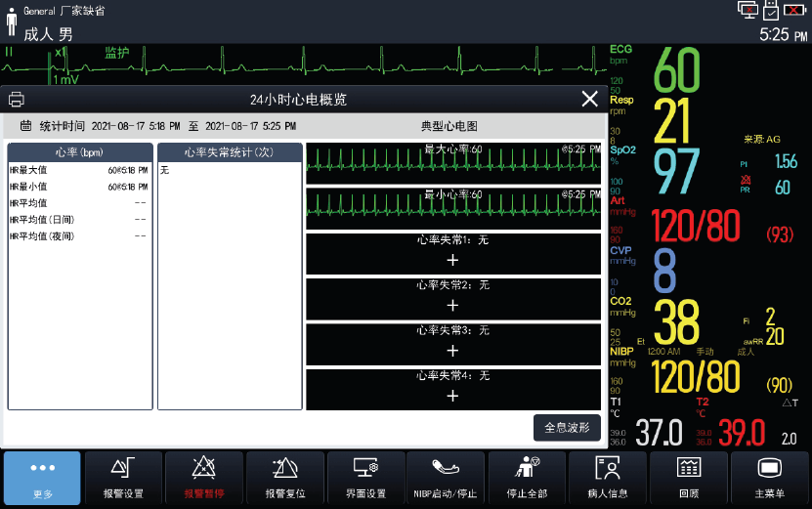Toggle NIBP启动/停止 measurement
812x509 pixels.
[x=446, y=479]
